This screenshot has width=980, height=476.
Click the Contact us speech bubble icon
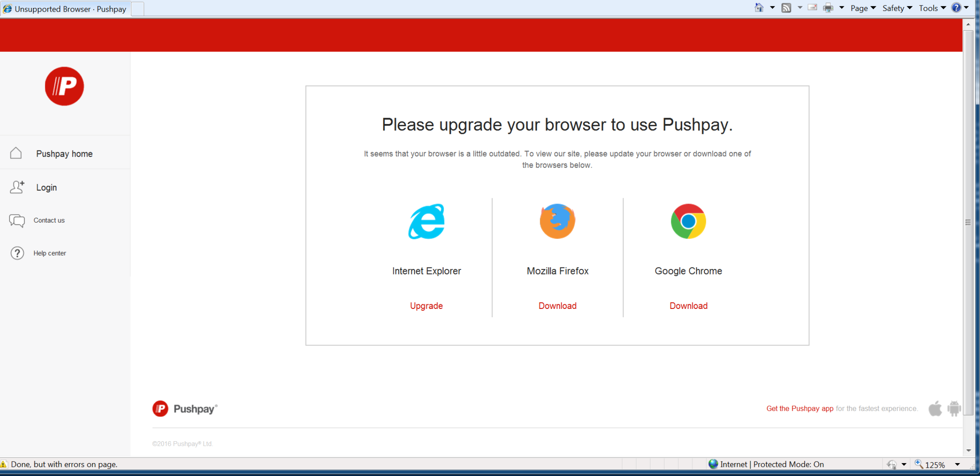point(17,220)
